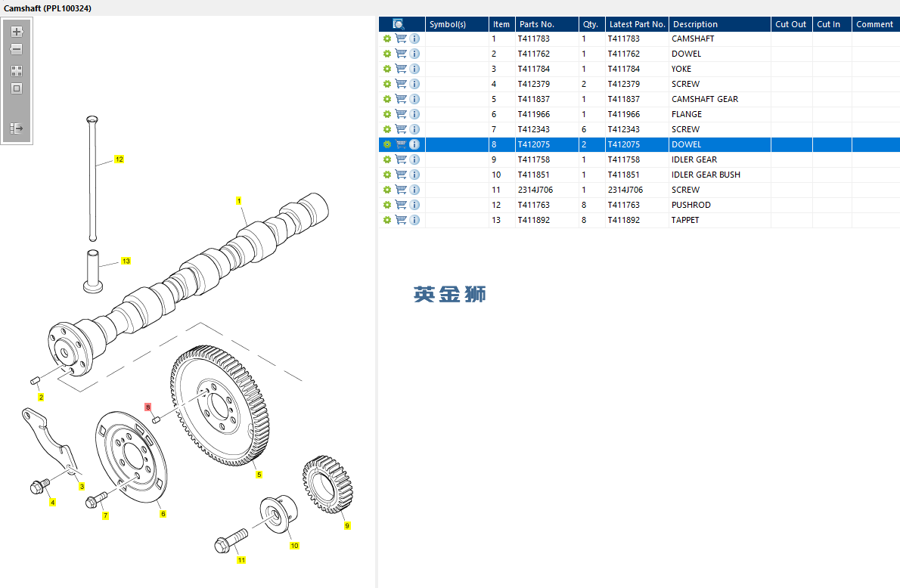Select callout 9 under idler gear
The width and height of the screenshot is (900, 588).
coord(346,525)
